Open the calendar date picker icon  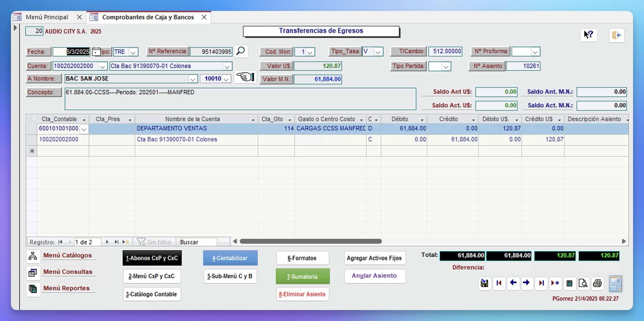(96, 51)
